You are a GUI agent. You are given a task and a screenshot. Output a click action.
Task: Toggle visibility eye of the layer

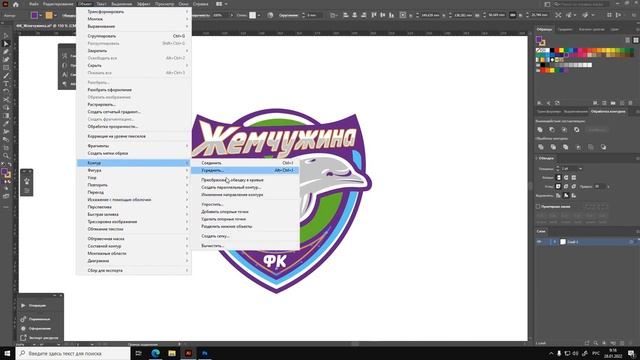539,242
